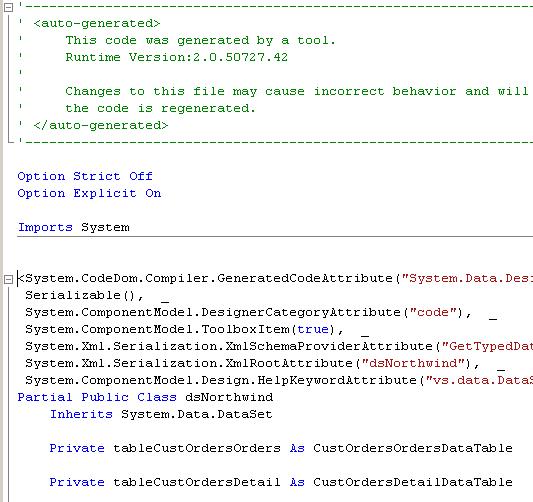This screenshot has height=502, width=533.
Task: Click 'Inherits System.Data.DataSet' line
Action: pos(161,414)
